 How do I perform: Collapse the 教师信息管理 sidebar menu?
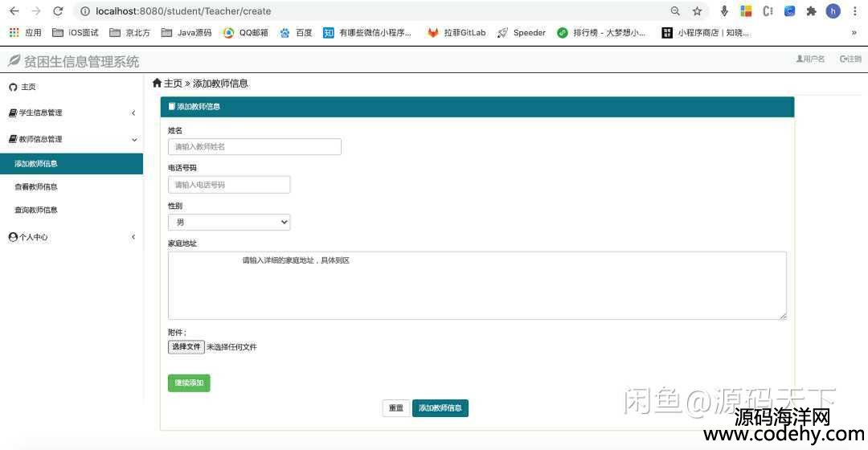pos(71,140)
